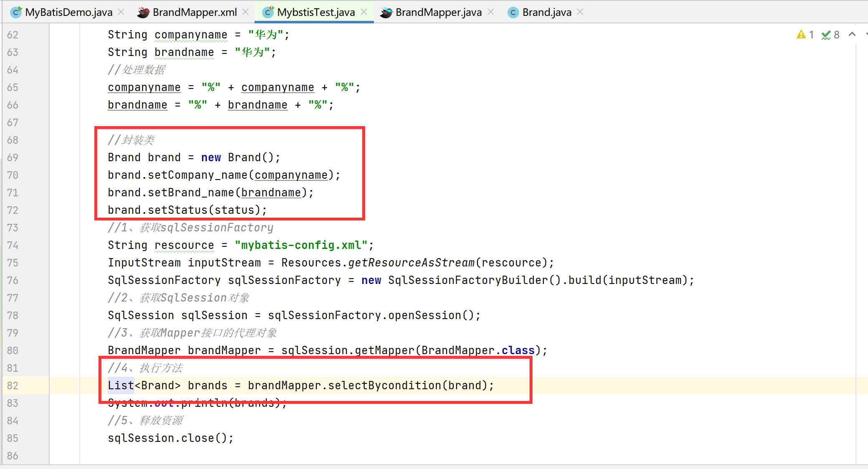Click the BrandMapper.xml MyBatis bird icon
The height and width of the screenshot is (469, 868).
click(143, 13)
